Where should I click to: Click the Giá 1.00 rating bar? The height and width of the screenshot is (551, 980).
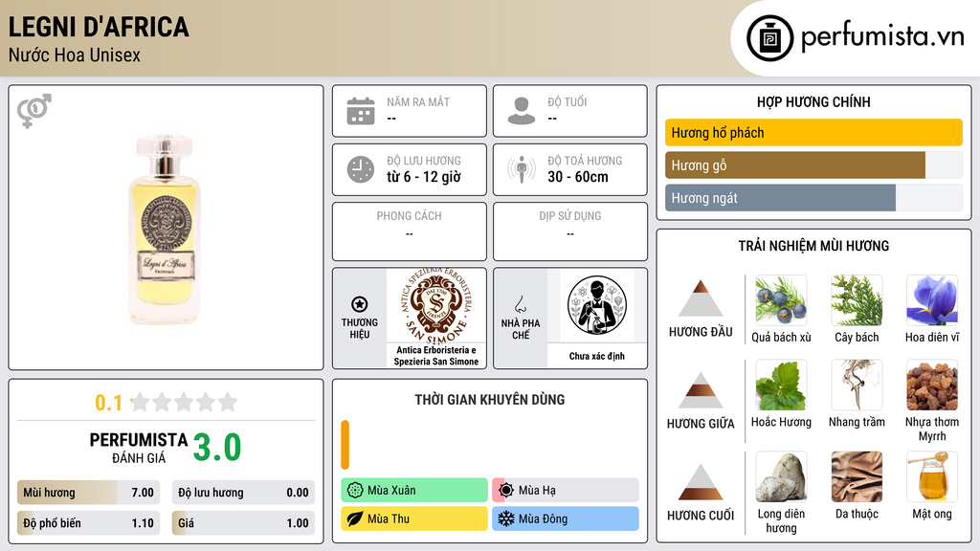click(243, 523)
